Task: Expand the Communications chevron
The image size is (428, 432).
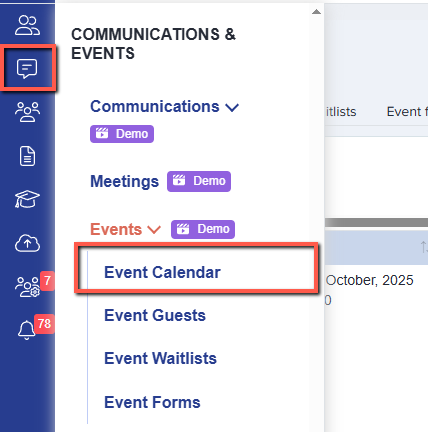Action: click(x=232, y=107)
